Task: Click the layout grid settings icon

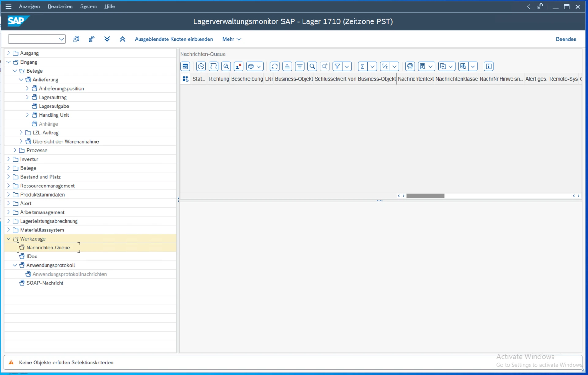Action: [x=463, y=66]
